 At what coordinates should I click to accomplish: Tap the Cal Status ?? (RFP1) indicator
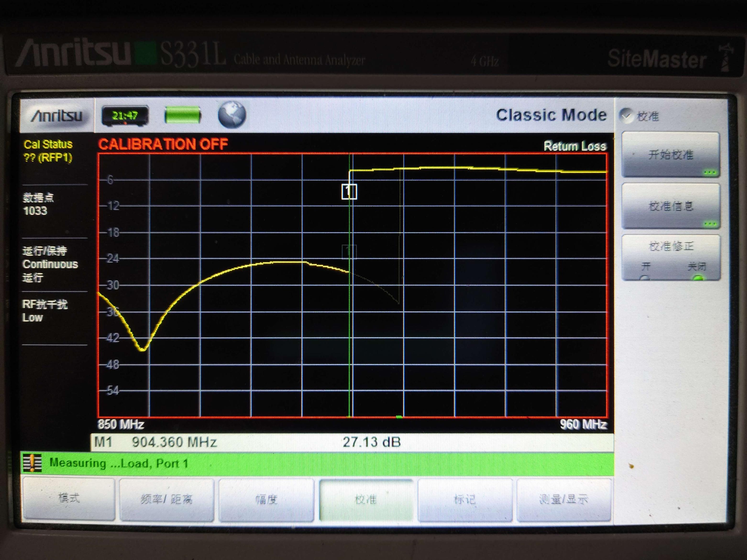[x=48, y=151]
